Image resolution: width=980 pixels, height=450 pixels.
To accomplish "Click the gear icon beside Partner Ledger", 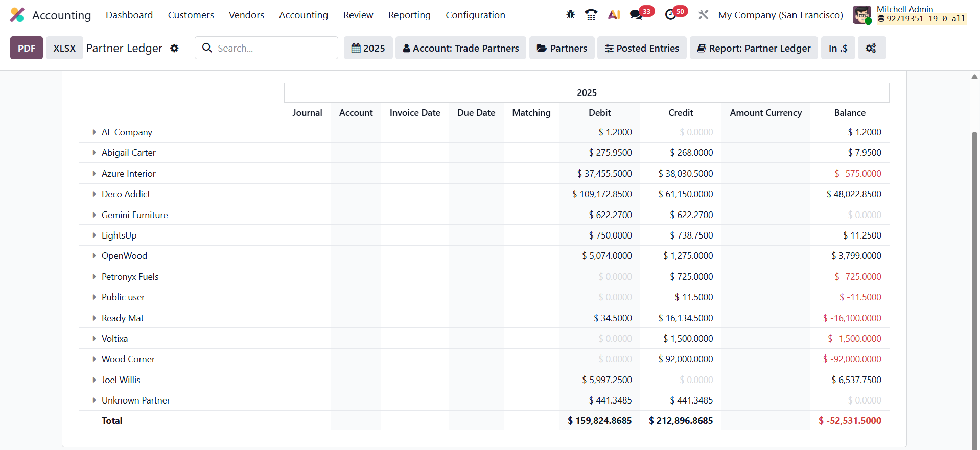I will coord(174,48).
